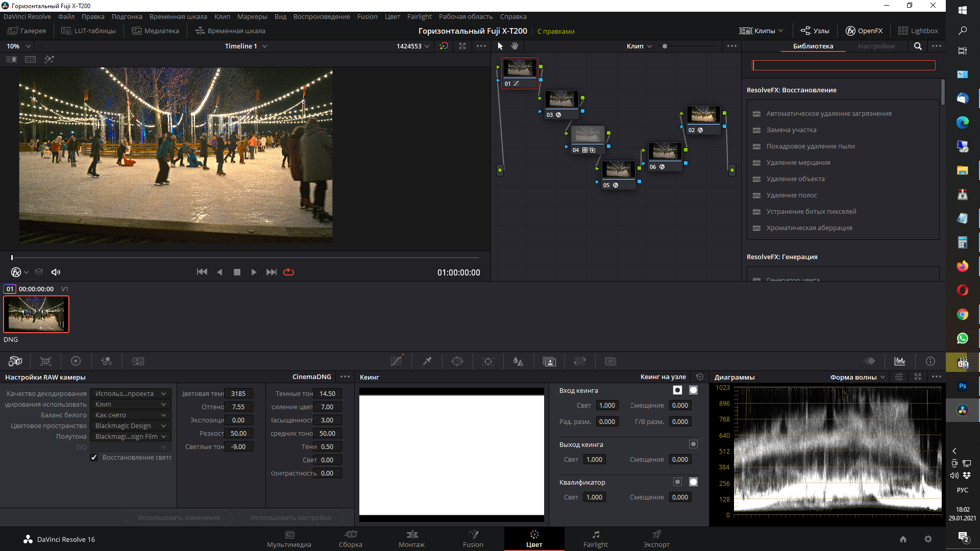The image size is (980, 551).
Task: Open the Information palette icon
Action: (930, 361)
